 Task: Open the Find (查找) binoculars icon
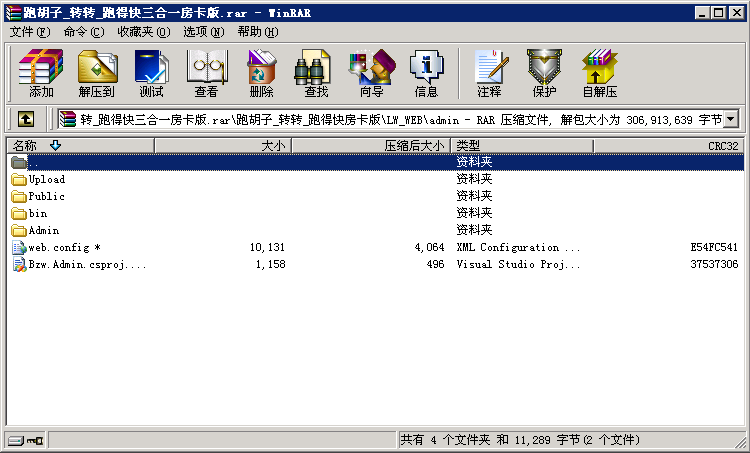click(316, 74)
